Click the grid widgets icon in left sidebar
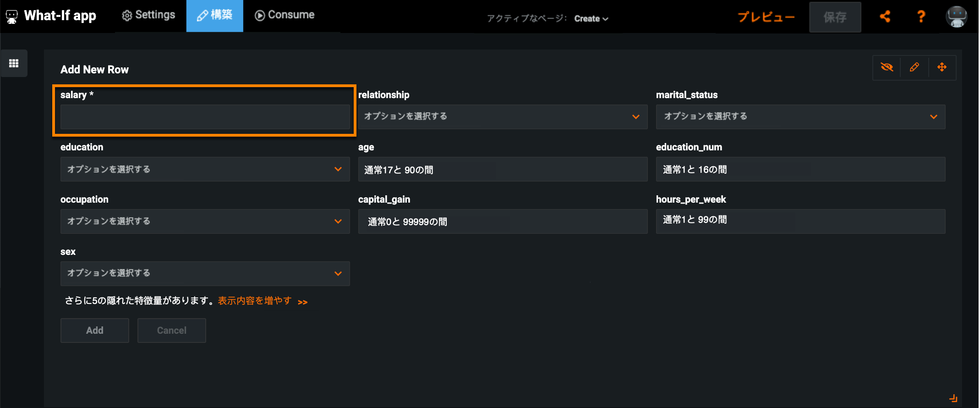Screen dimensions: 980x408 coord(14,63)
